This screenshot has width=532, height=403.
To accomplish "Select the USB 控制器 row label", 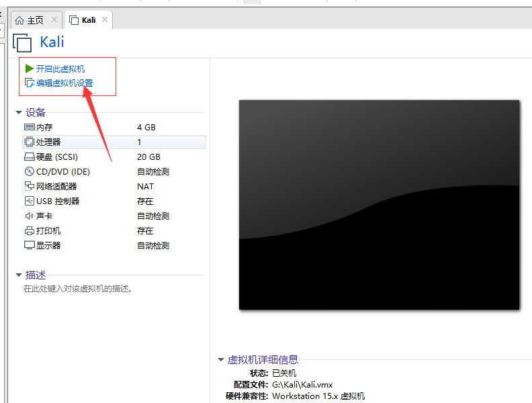I will tap(58, 201).
